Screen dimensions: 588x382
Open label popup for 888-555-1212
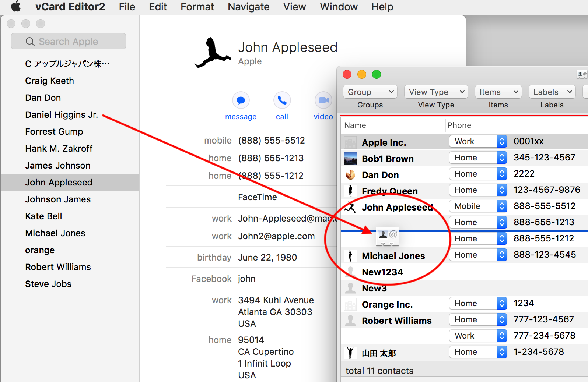[478, 238]
